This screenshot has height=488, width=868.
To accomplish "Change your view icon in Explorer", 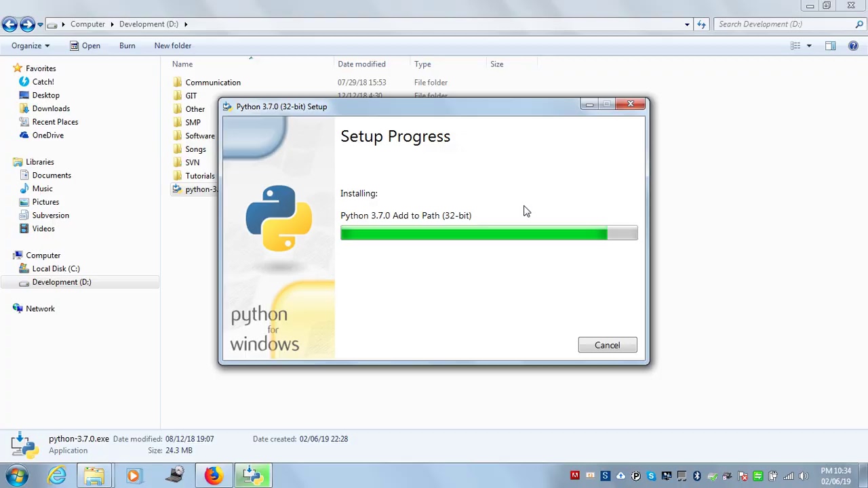I will point(795,45).
